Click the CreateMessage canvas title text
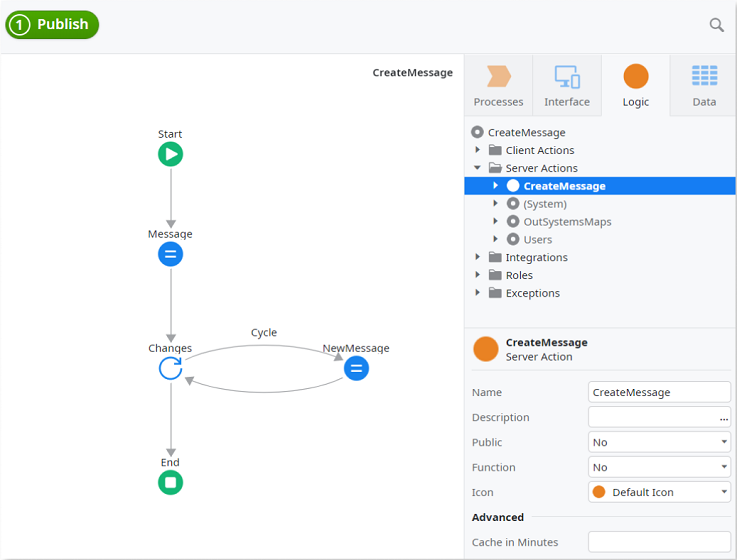This screenshot has height=560, width=737. pyautogui.click(x=413, y=72)
